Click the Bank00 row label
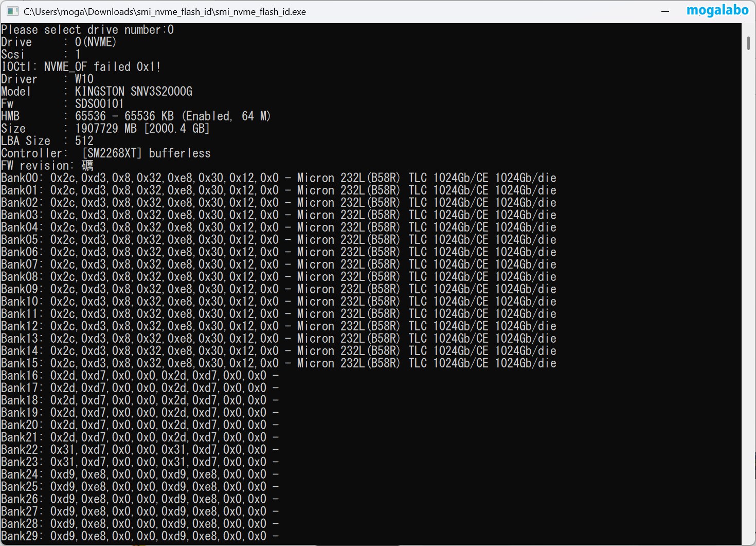This screenshot has height=546, width=756. click(x=22, y=178)
